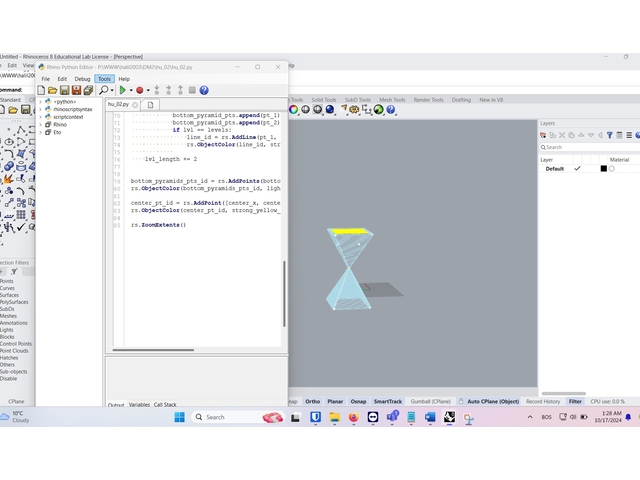The image size is (640, 480).
Task: Select the hu_02.py file tab
Action: [119, 104]
